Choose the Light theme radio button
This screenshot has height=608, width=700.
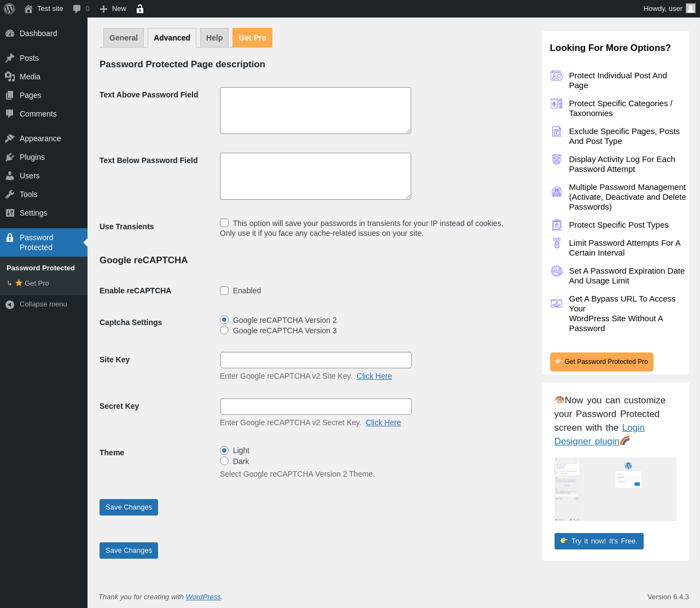pyautogui.click(x=224, y=450)
